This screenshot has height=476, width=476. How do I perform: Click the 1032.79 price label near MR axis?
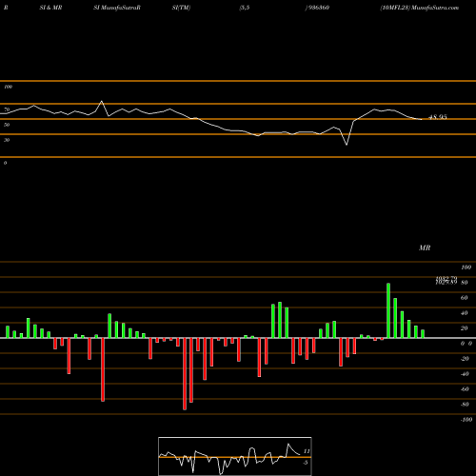click(446, 278)
